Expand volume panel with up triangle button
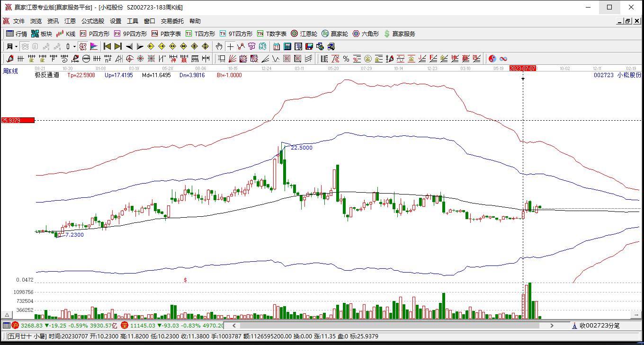 click(7, 315)
